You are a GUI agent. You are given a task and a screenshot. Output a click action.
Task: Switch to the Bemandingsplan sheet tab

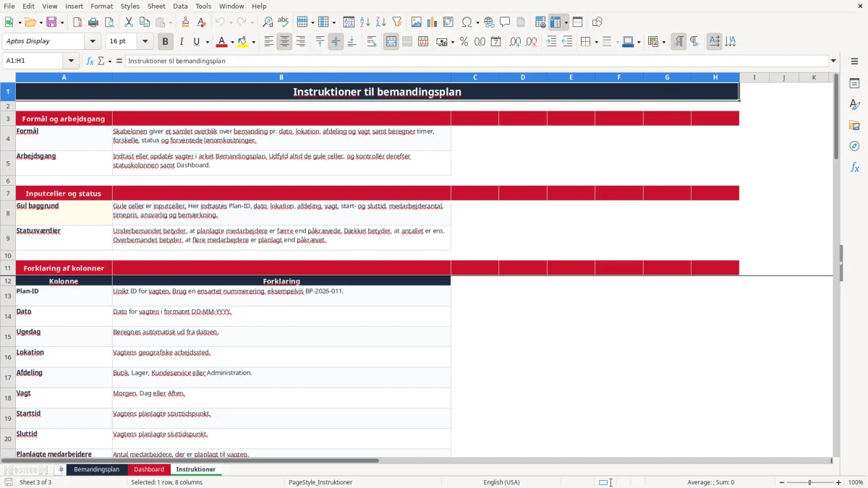pos(97,469)
